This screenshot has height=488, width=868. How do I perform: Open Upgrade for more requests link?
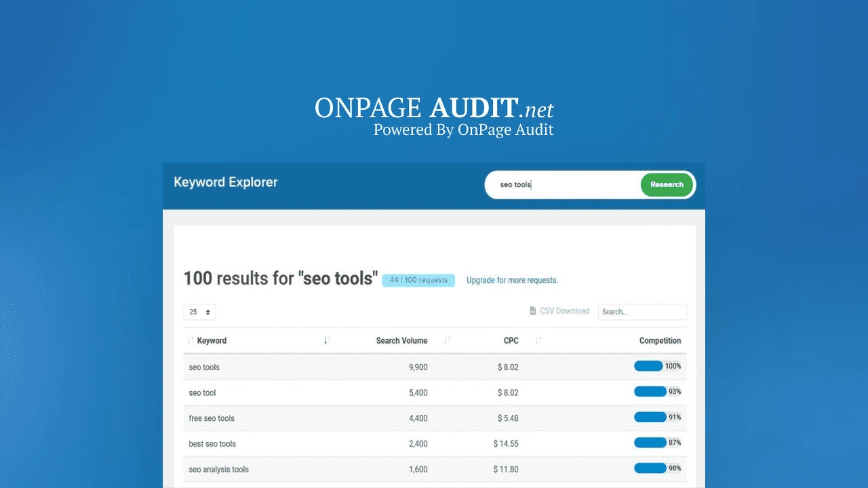[512, 280]
